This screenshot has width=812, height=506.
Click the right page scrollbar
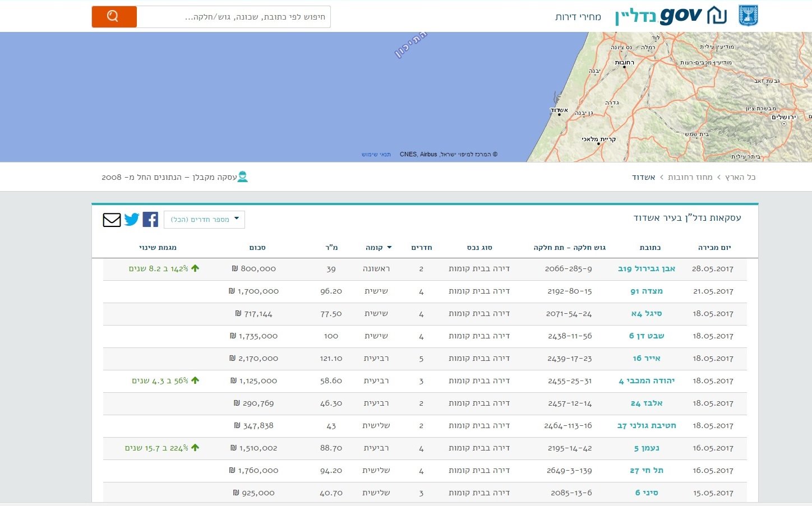[x=809, y=252]
